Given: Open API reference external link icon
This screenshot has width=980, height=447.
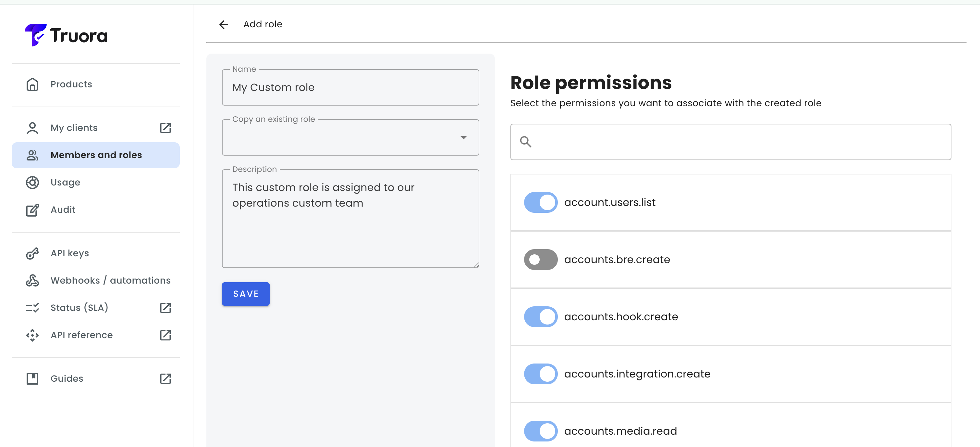Looking at the screenshot, I should [x=165, y=335].
